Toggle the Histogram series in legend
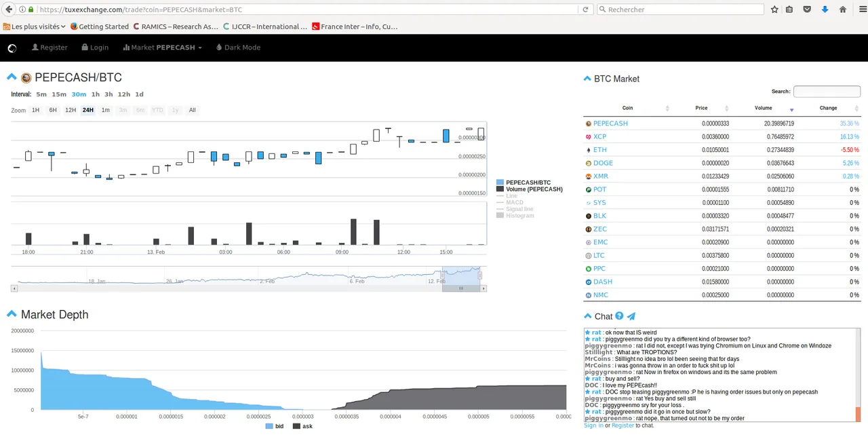868x437 pixels. [x=515, y=216]
